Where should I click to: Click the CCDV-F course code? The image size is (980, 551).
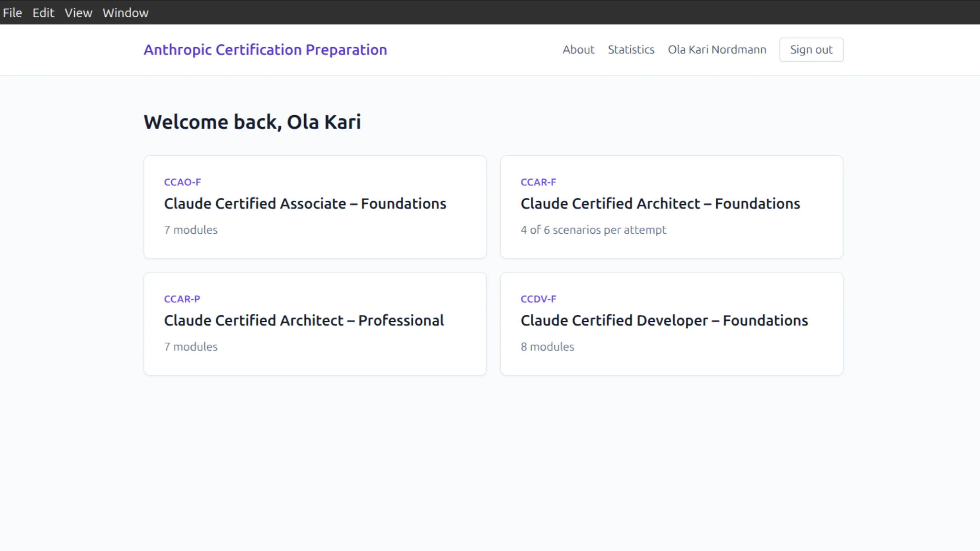538,299
